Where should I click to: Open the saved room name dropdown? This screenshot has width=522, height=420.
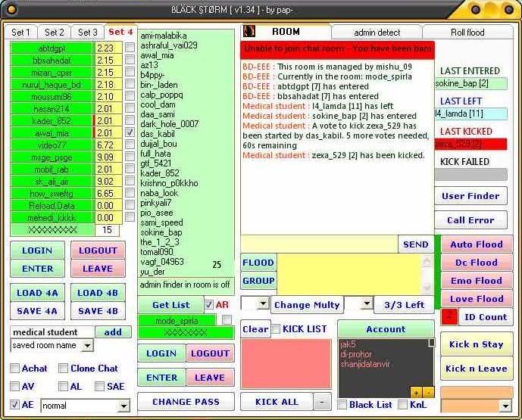pos(87,346)
